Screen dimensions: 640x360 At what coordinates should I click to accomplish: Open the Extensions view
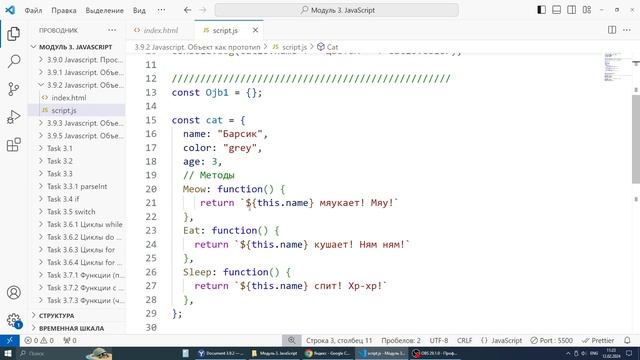click(x=13, y=144)
